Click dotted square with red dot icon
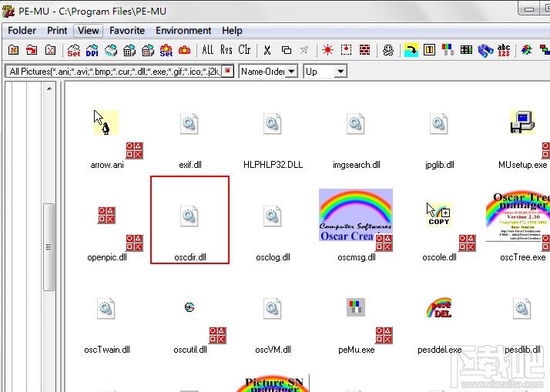Image resolution: width=550 pixels, height=392 pixels. 346,50
